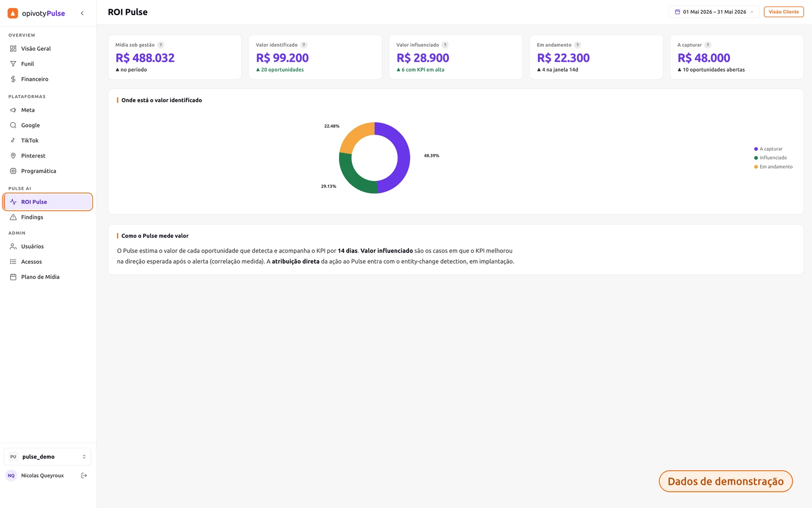Viewport: 812px width, 508px height.
Task: Click the logout icon beside Nicolas Queyroux
Action: coord(84,476)
